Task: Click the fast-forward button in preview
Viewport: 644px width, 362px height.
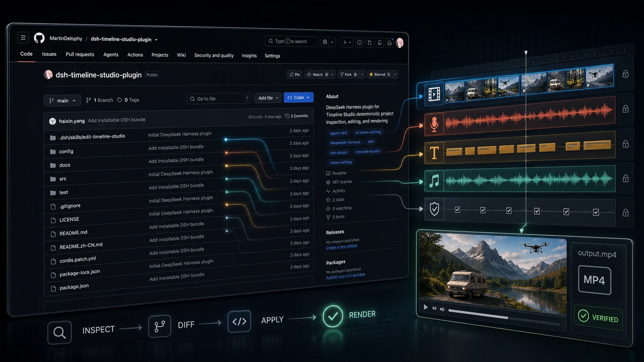Action: (434, 308)
